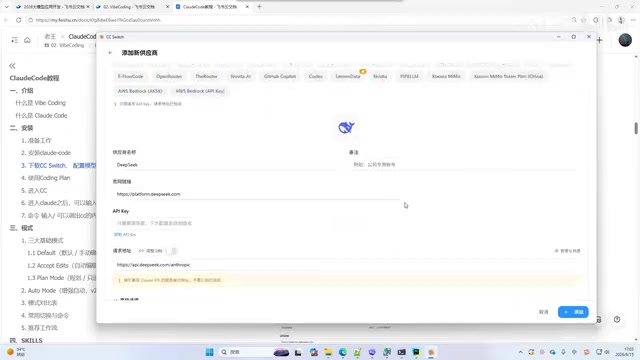Select the OpenRouter provider preset
Viewport: 640px width, 360px height.
(x=169, y=76)
